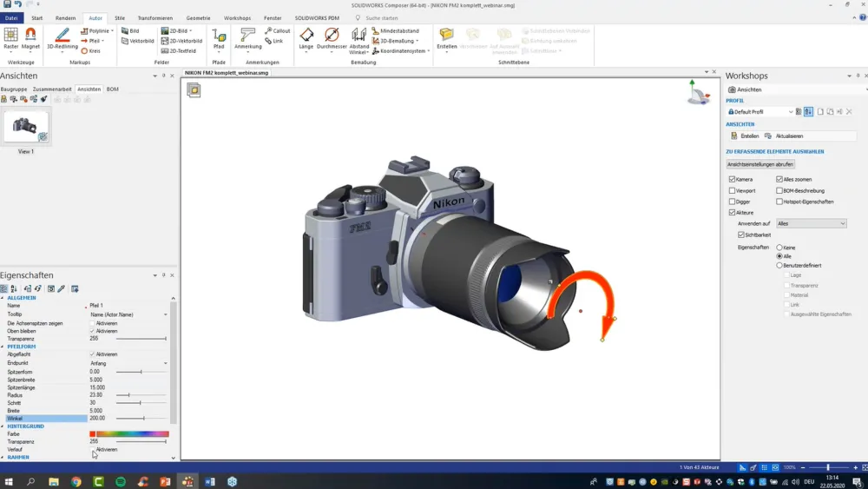Open Chrome from the taskbar

76,482
